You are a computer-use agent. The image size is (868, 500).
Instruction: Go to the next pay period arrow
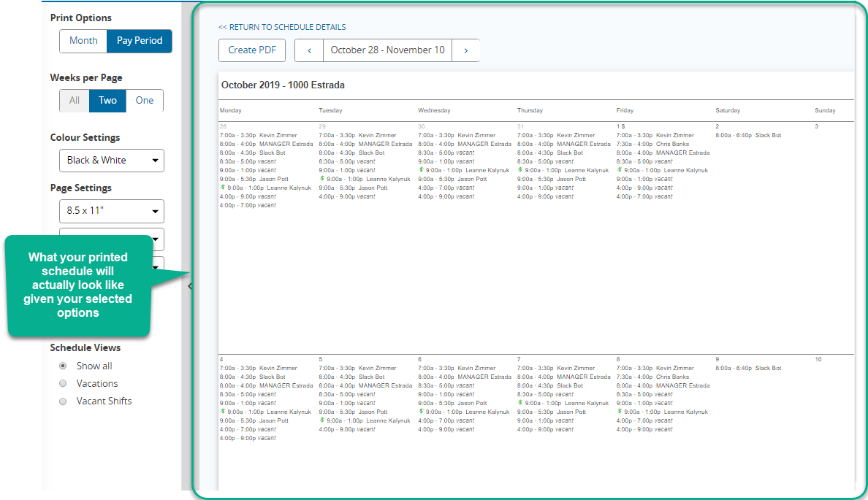pos(465,50)
